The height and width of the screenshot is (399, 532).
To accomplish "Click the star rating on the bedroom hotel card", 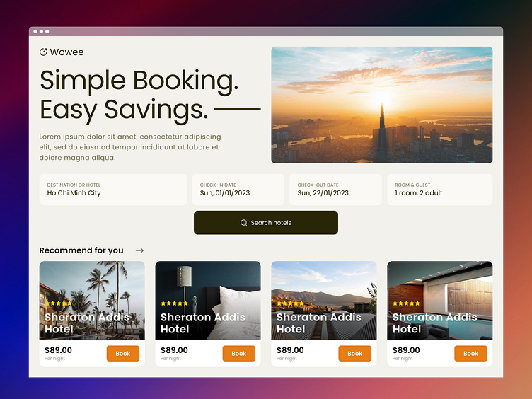I will coord(175,303).
